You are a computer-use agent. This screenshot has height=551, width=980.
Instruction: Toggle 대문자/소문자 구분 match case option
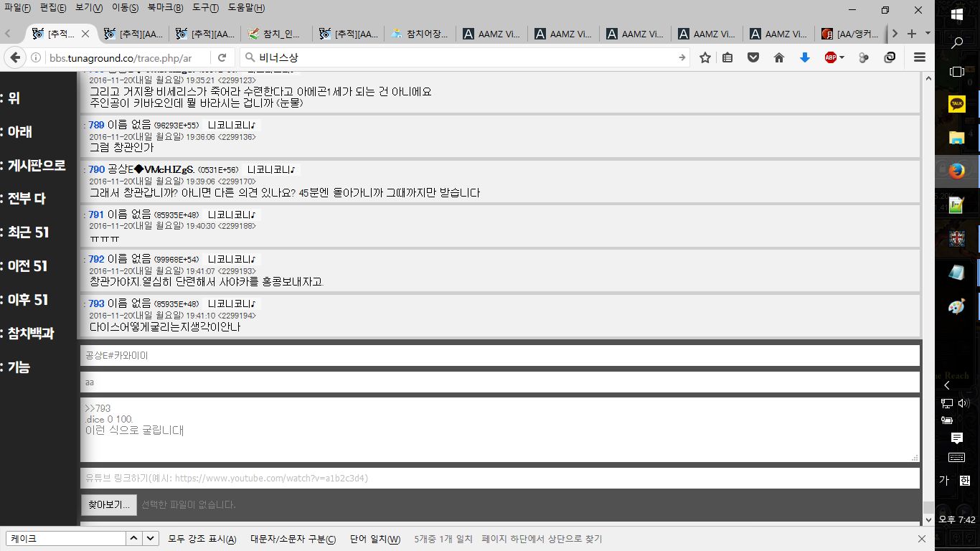tap(293, 539)
